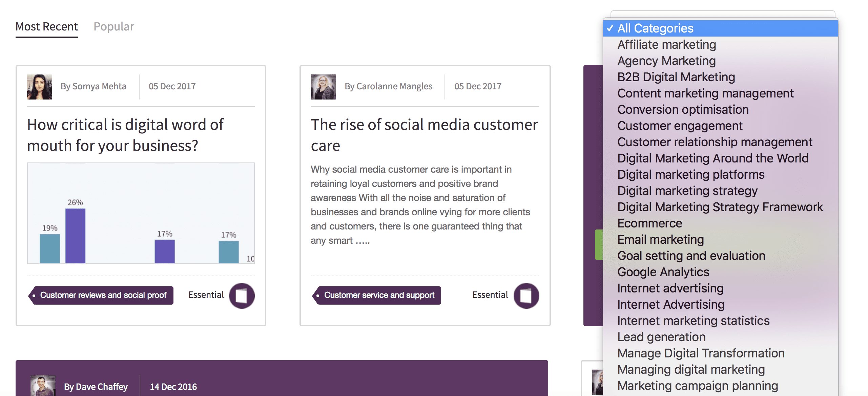This screenshot has height=396, width=868.
Task: Open The rise of social media customer care
Action: (424, 135)
